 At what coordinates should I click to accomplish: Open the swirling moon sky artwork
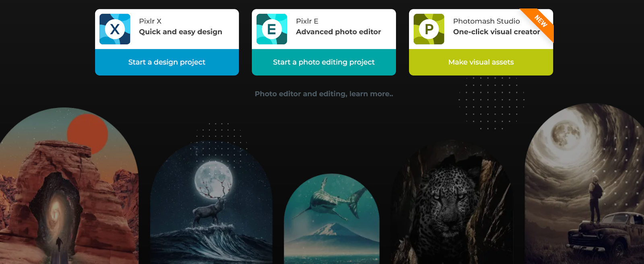(584, 184)
